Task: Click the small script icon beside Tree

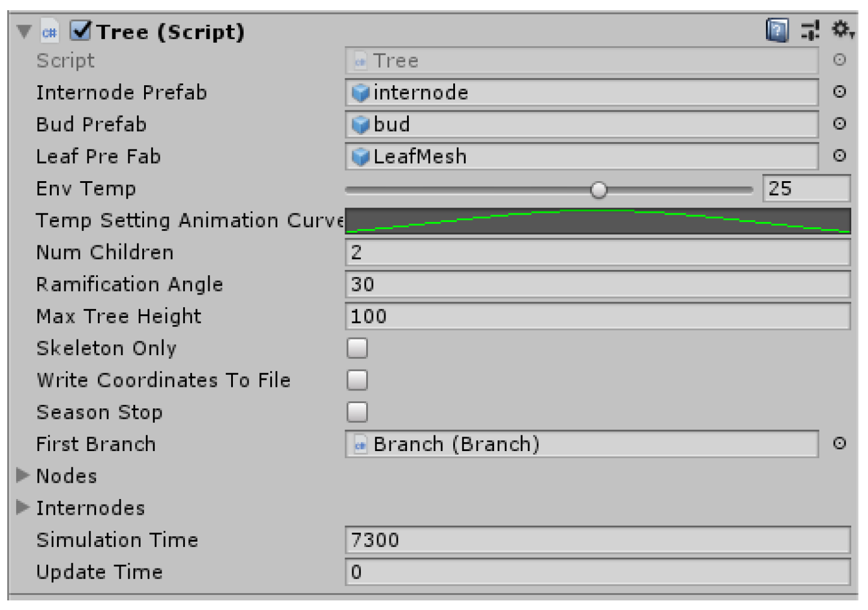Action: click(360, 61)
